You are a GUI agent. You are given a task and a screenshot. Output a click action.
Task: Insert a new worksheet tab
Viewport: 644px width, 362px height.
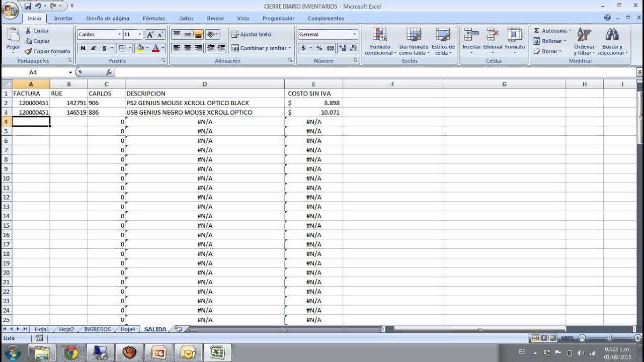pos(178,329)
